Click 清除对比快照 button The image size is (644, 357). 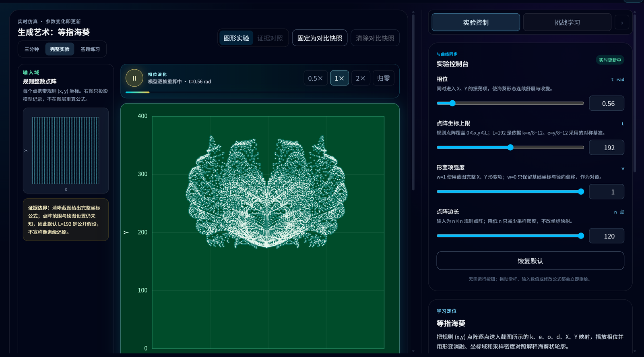tap(375, 38)
